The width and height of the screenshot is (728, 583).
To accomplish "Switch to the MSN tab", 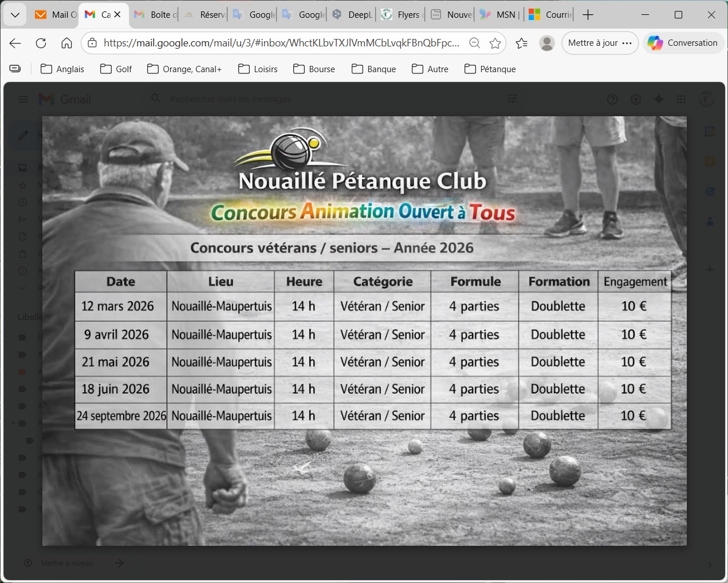I will click(x=500, y=15).
